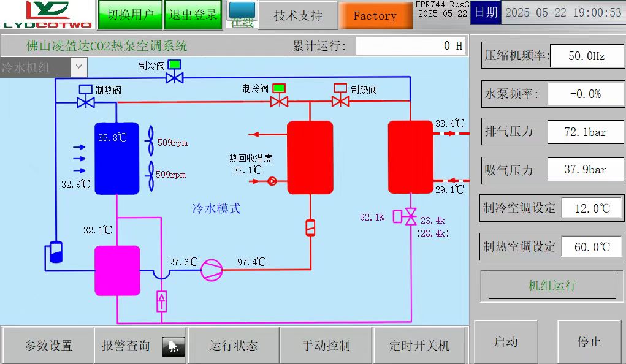
Task: Click the 热回收温度 label
Action: click(251, 158)
